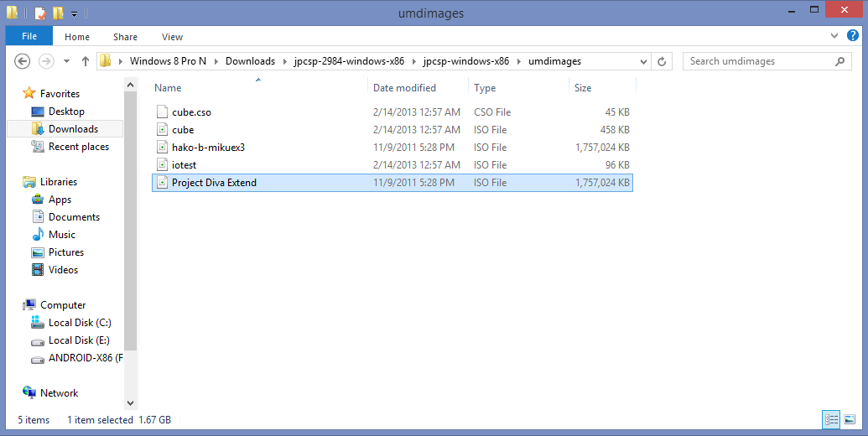Click the 458 KB size cell

pos(615,130)
